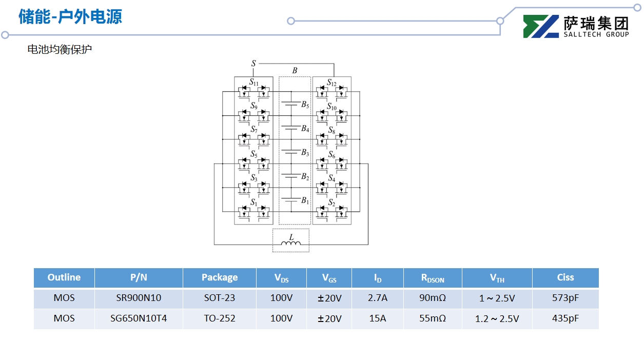Click the S12 MOSFET switch pair
This screenshot has width=644, height=362.
click(331, 92)
